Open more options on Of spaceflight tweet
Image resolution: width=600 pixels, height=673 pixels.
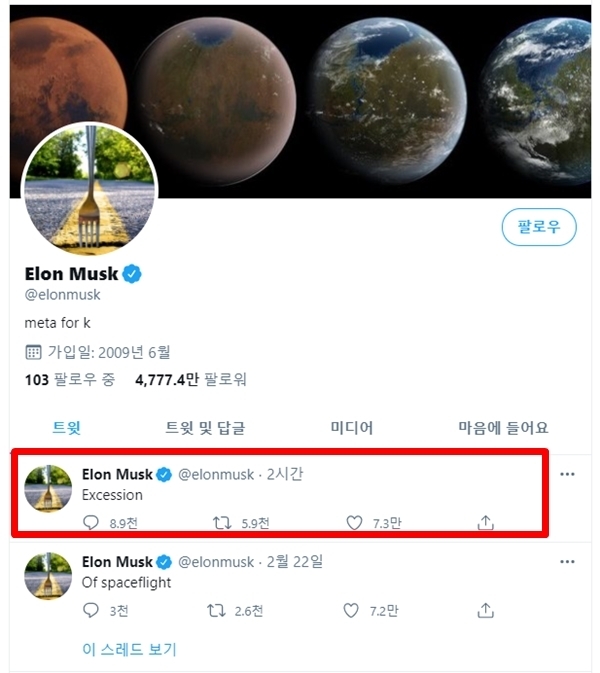coord(567,562)
